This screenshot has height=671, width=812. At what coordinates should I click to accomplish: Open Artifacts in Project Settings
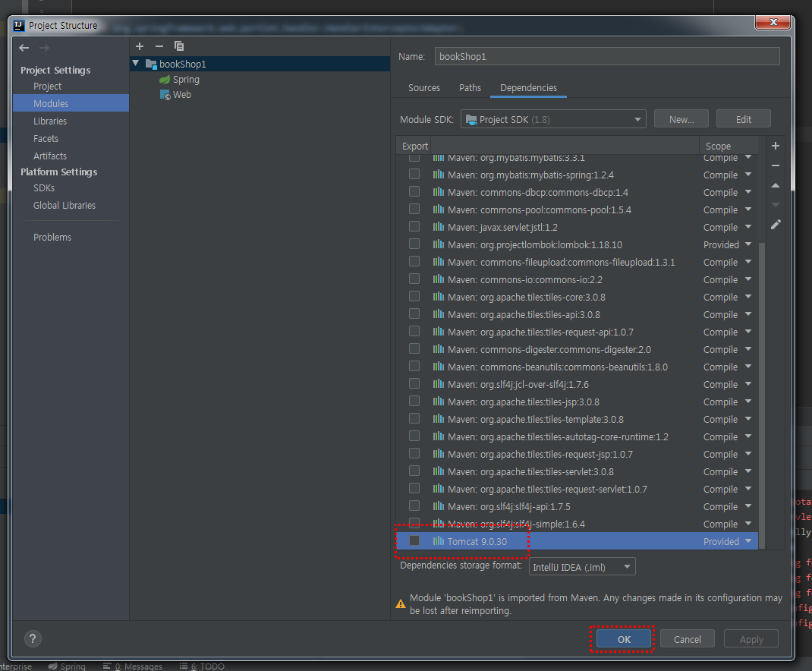click(50, 156)
